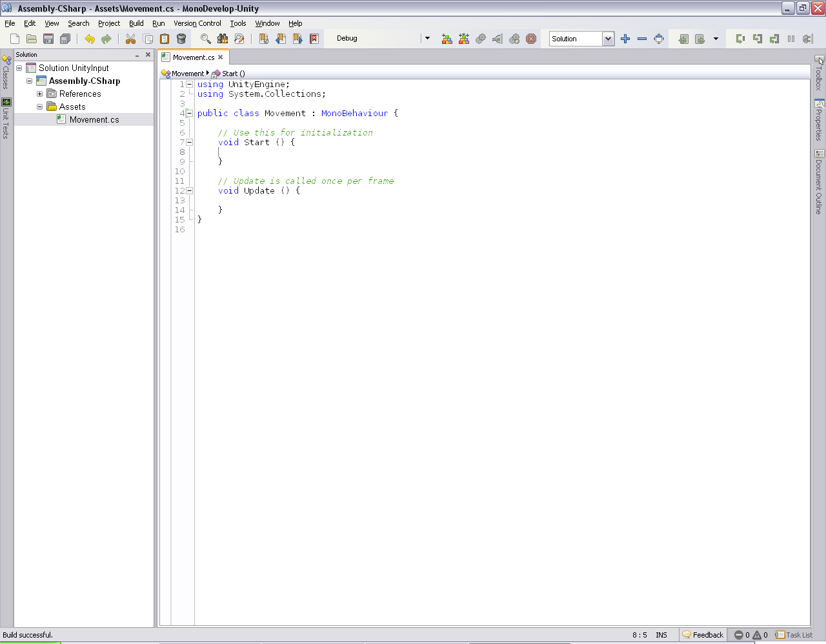Jump to next bookmark using toolbar icon
Viewport: 826px width, 644px height.
click(x=296, y=39)
